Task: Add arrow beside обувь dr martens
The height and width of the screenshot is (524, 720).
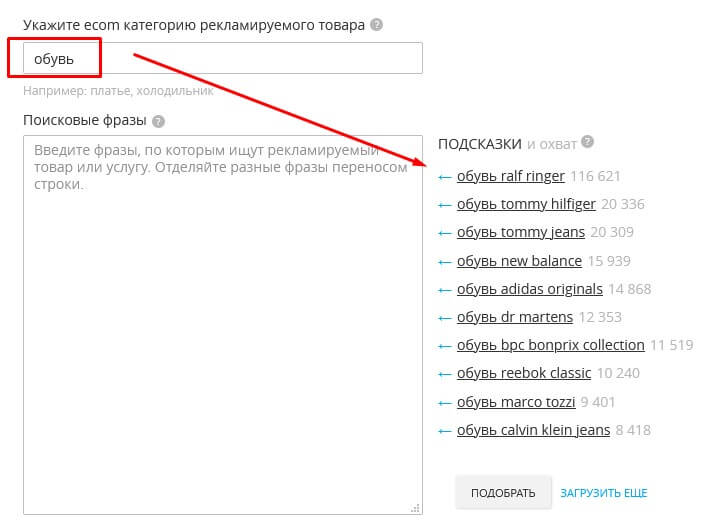Action: (x=444, y=318)
